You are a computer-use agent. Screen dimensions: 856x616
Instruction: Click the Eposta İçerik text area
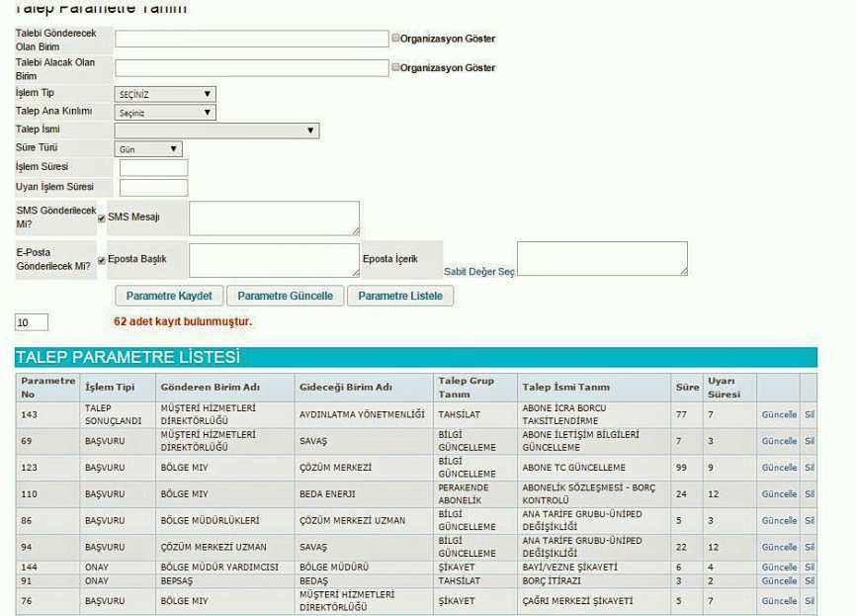pyautogui.click(x=602, y=258)
